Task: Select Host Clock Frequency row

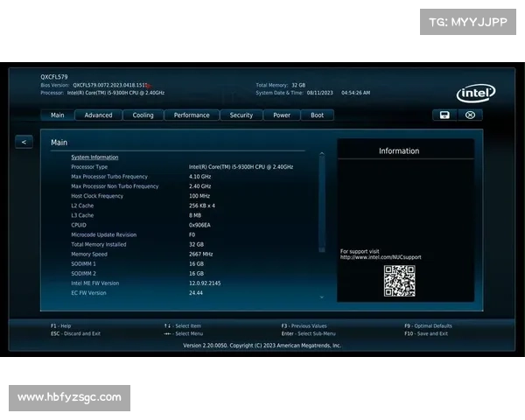Action: pos(140,196)
